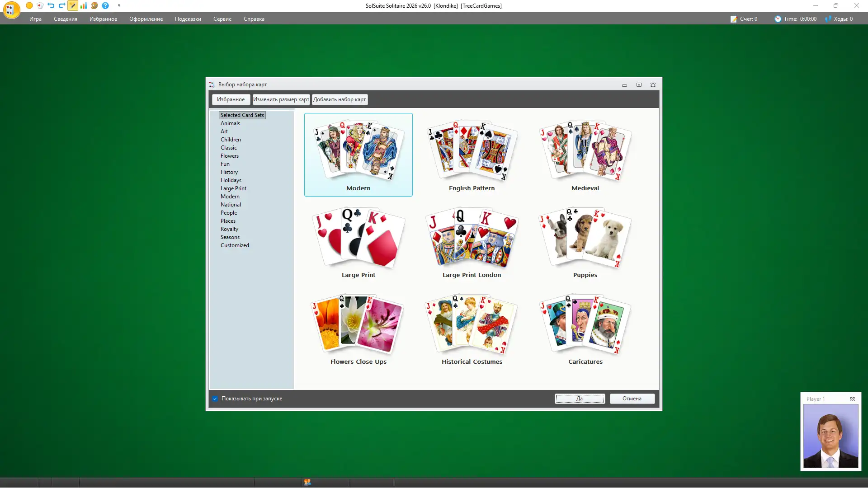Select the Royalty category in the list
Image resolution: width=868 pixels, height=488 pixels.
229,229
